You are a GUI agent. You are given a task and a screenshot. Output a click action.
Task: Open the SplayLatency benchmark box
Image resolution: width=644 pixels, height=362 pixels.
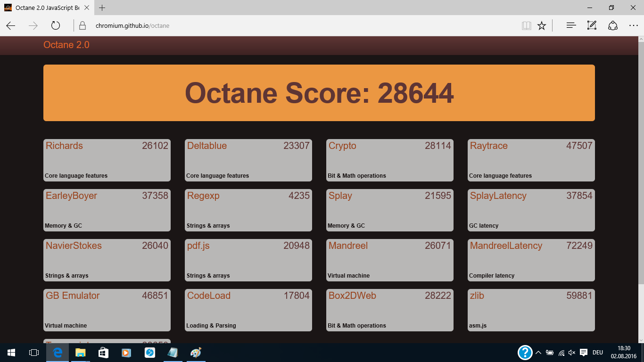(531, 210)
